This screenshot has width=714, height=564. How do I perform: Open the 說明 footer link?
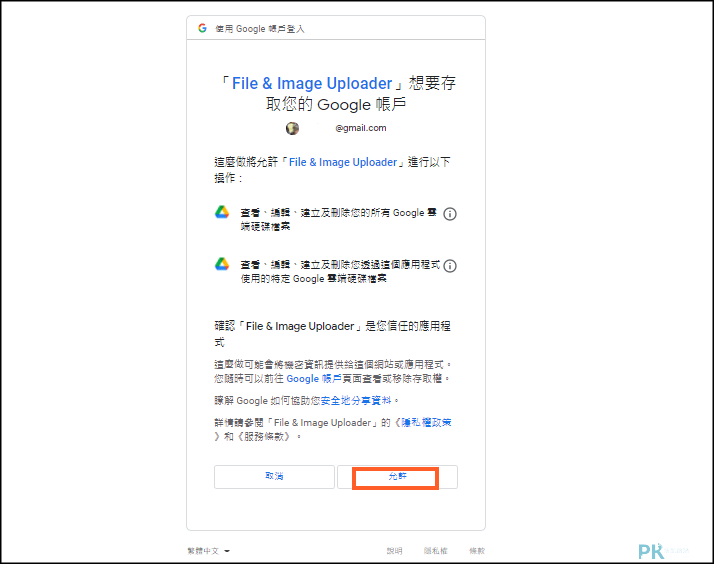click(x=394, y=551)
